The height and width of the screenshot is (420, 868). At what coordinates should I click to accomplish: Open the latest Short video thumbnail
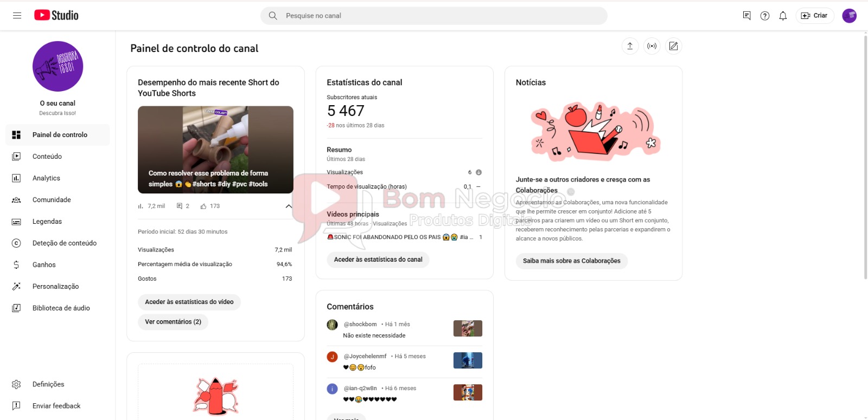click(x=215, y=150)
